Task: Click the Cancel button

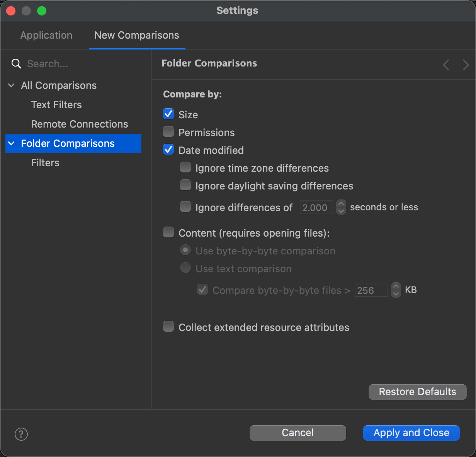Action: pos(298,433)
